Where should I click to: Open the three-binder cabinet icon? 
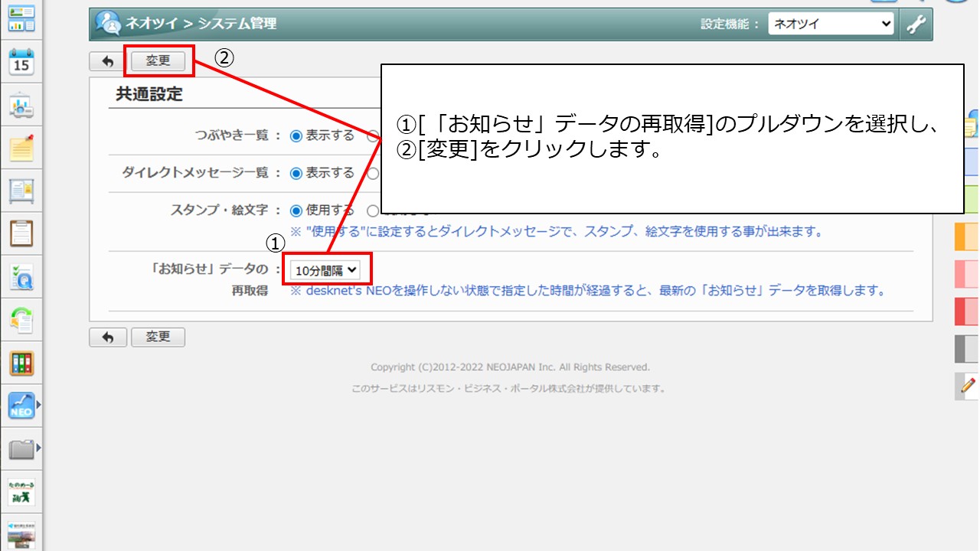pos(21,364)
